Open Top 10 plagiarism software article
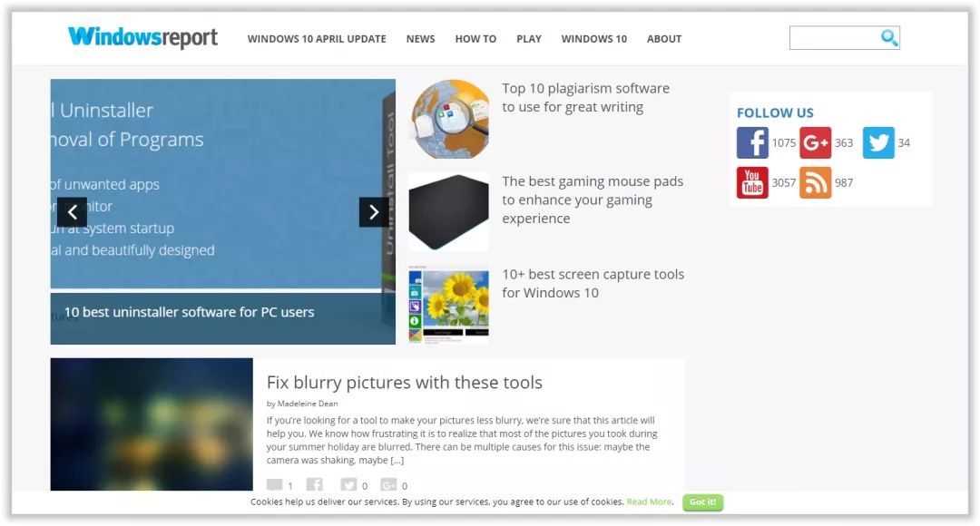This screenshot has height=526, width=980. [x=585, y=97]
